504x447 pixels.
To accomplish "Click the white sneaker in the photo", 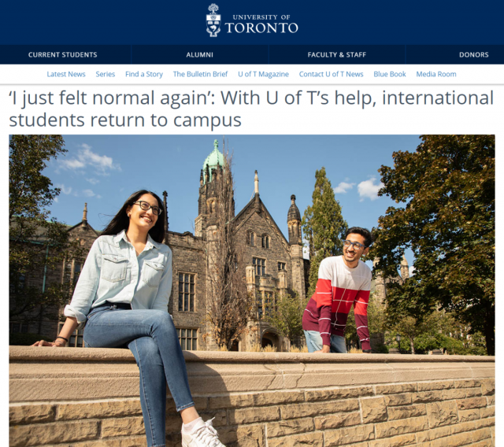I will click(x=201, y=433).
